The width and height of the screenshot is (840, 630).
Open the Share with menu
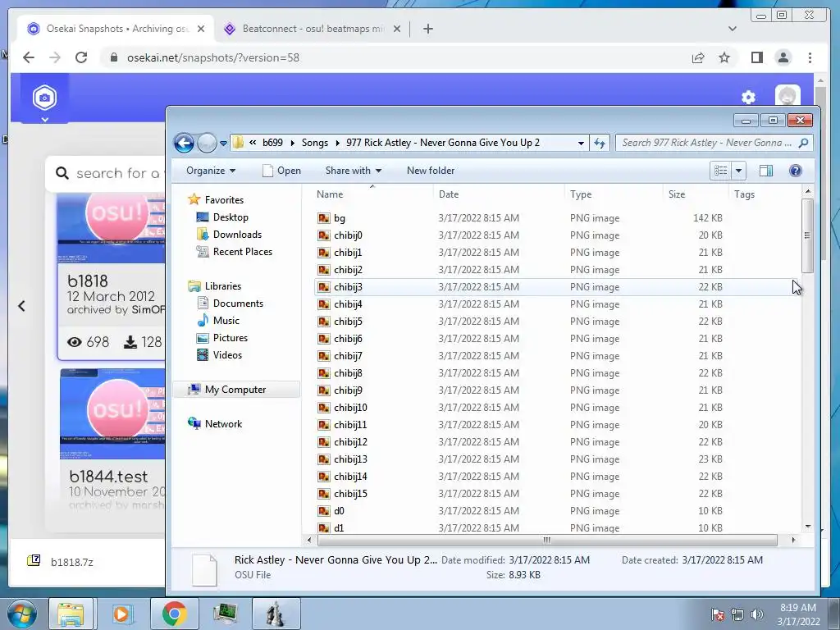(354, 171)
